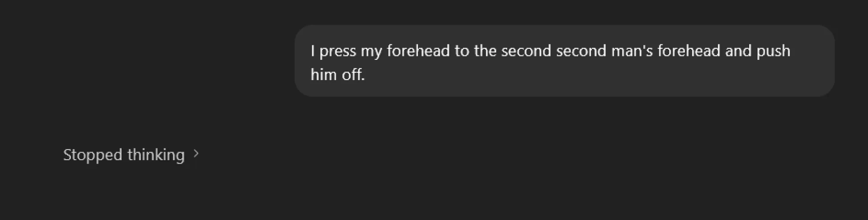Click the word "to" in the message
This screenshot has width=868, height=220.
(x=461, y=51)
